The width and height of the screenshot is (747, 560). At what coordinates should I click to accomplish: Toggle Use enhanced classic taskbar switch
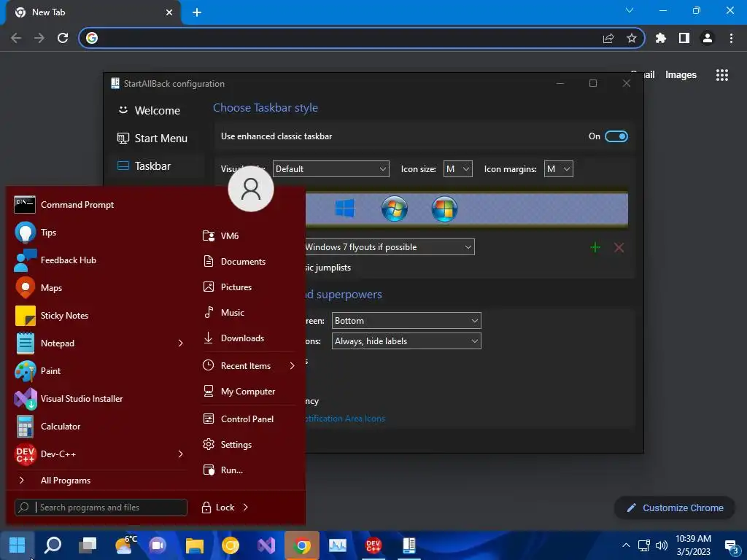[616, 136]
